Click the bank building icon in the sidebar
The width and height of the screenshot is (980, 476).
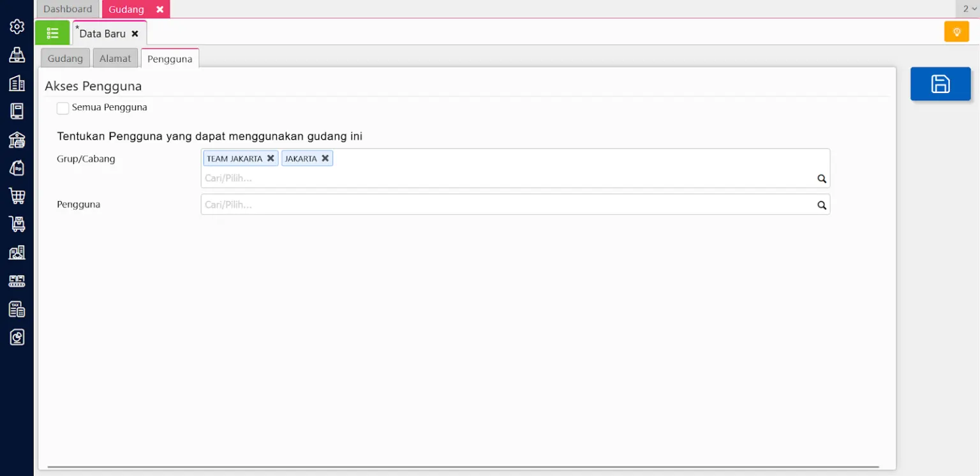pyautogui.click(x=17, y=140)
